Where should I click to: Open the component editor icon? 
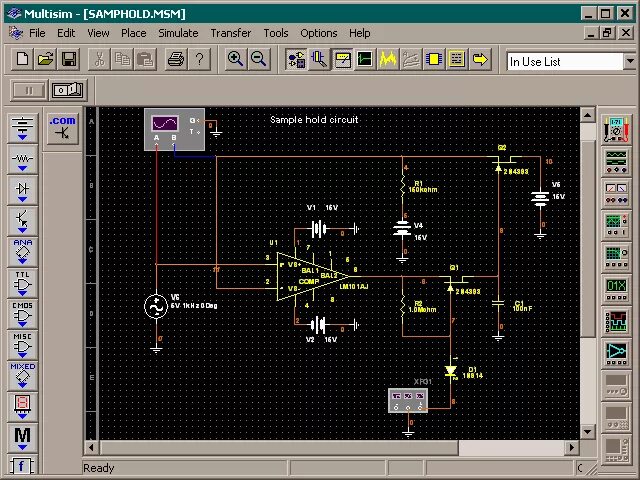pyautogui.click(x=319, y=60)
